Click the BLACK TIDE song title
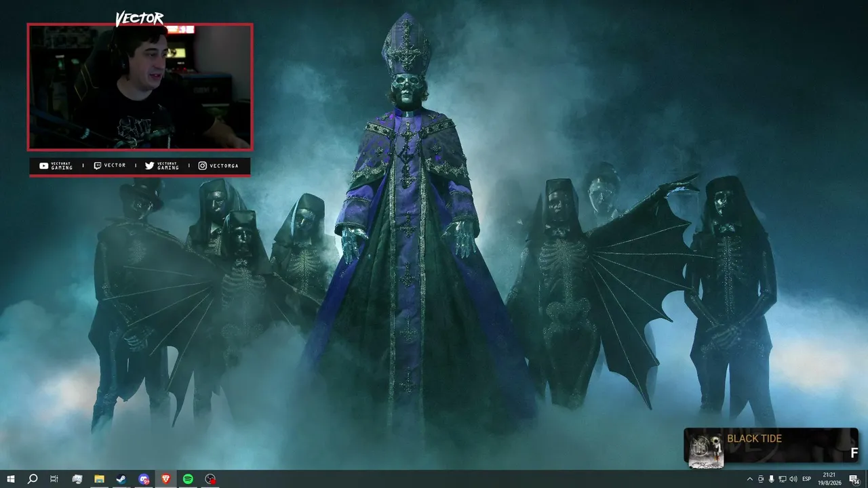This screenshot has width=868, height=488. (754, 439)
